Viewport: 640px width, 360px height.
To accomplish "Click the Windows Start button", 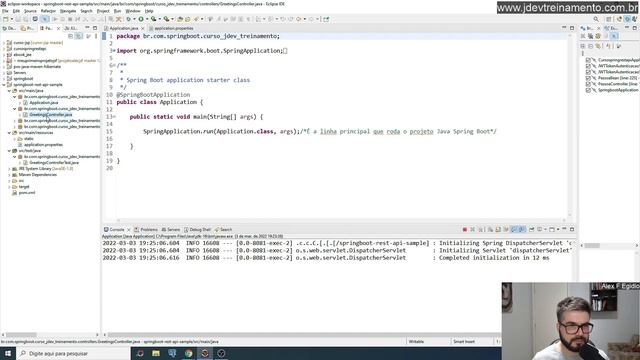I will [x=8, y=353].
